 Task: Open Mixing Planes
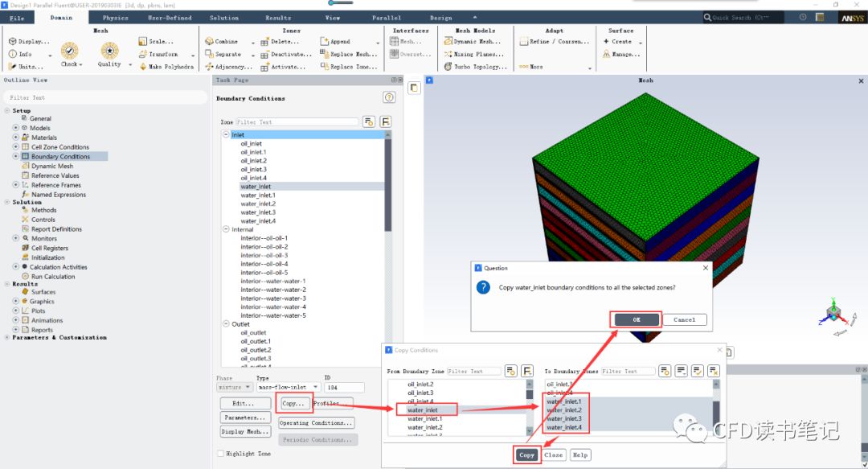(474, 55)
